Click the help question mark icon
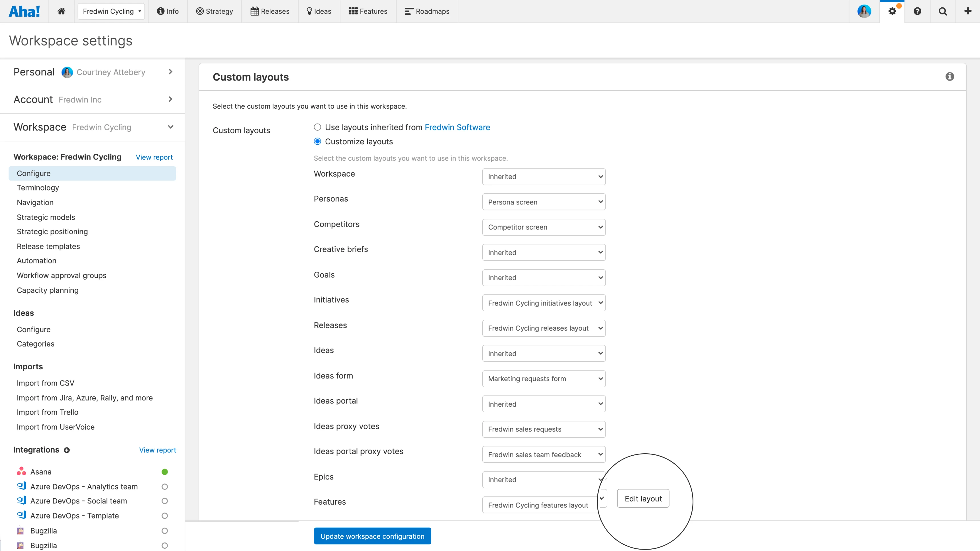This screenshot has width=980, height=551. [917, 11]
